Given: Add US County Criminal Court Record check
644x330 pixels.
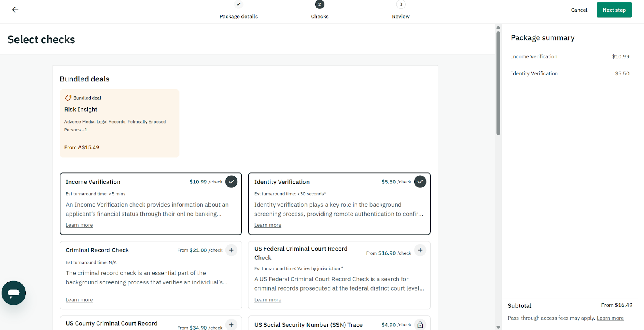Looking at the screenshot, I should (x=231, y=324).
